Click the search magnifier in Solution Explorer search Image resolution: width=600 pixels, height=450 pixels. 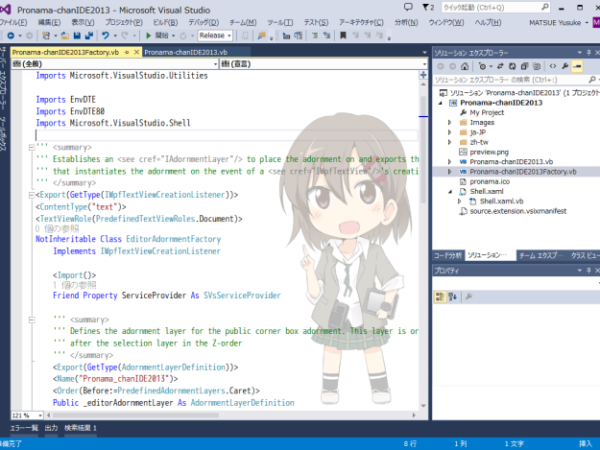point(592,80)
